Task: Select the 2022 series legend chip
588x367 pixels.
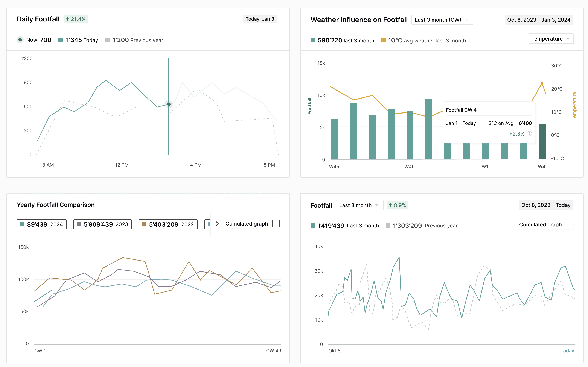Action: click(x=168, y=224)
